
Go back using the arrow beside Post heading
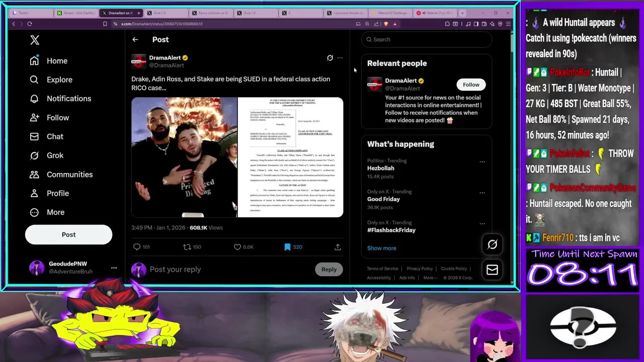(x=135, y=39)
